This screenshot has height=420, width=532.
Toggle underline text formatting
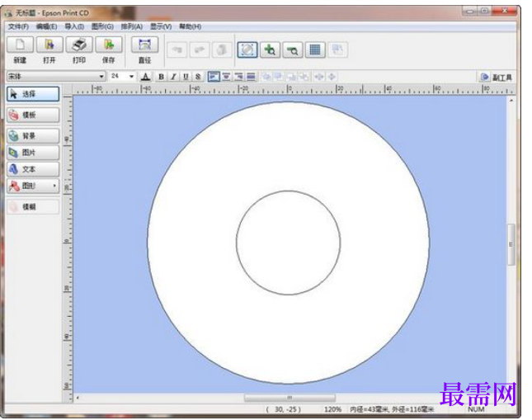tap(186, 77)
